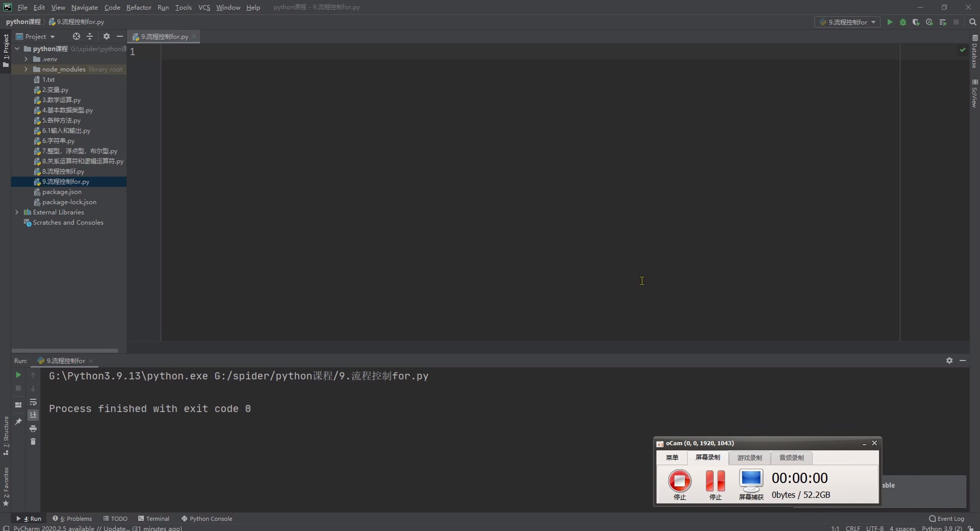Open the Event Log
Image resolution: width=980 pixels, height=531 pixels.
click(946, 518)
